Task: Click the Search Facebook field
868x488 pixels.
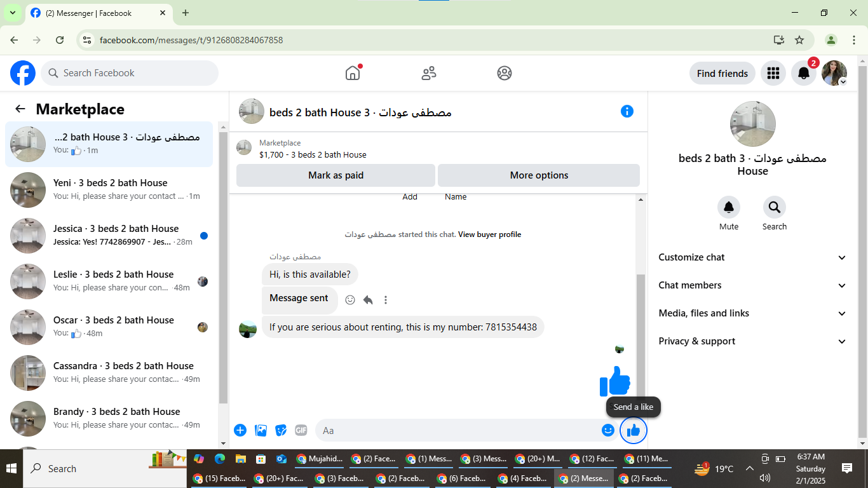Action: pos(130,73)
